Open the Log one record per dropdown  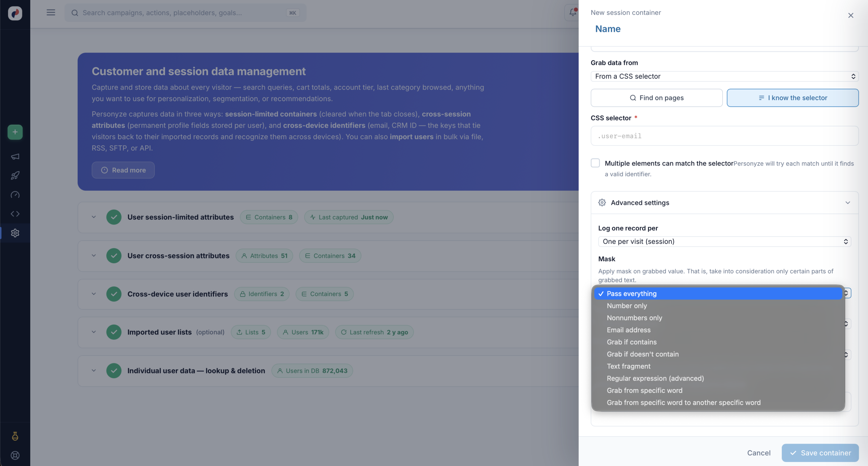[725, 241]
